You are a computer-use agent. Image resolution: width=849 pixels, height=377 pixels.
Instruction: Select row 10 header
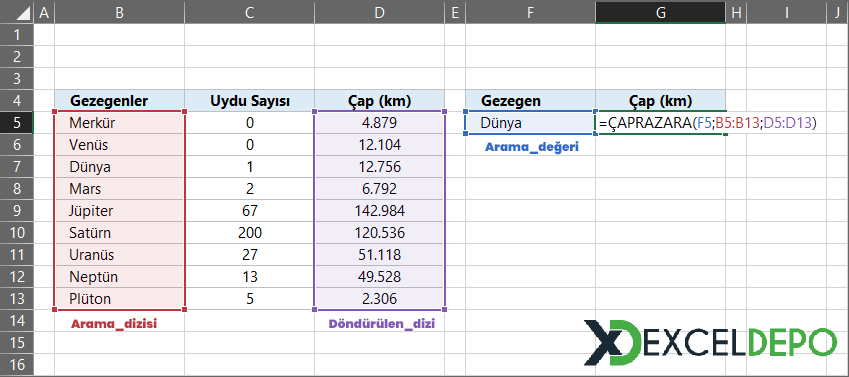(17, 233)
